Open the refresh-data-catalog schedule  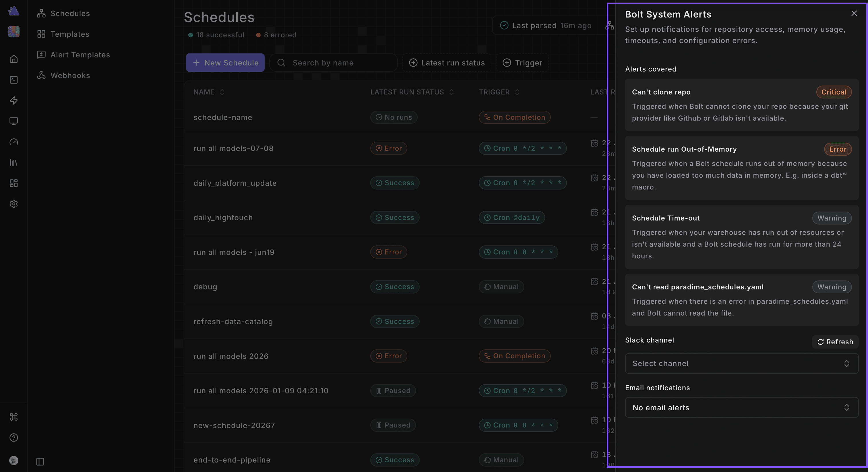pos(233,321)
